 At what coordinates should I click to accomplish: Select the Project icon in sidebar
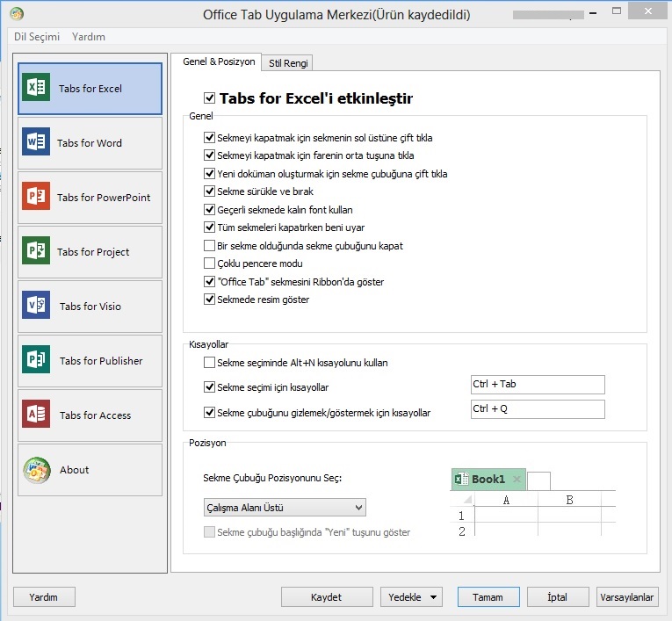[x=36, y=252]
